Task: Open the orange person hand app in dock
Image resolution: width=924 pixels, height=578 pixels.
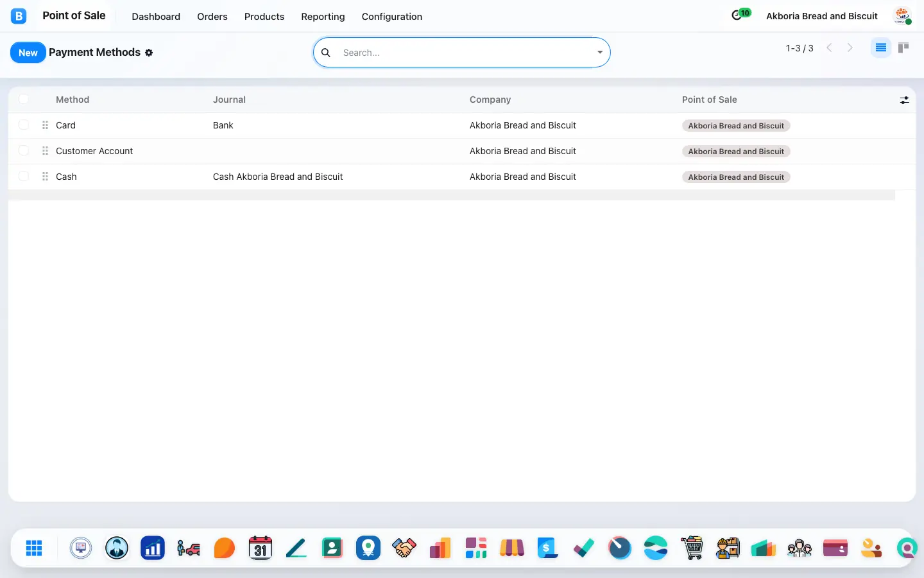Action: [x=871, y=548]
